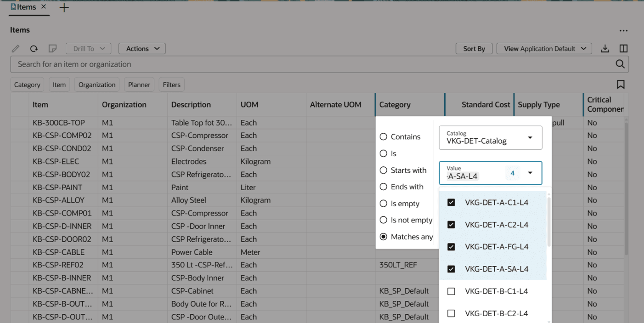644x323 pixels.
Task: Click the selected count badge 4
Action: pos(513,173)
